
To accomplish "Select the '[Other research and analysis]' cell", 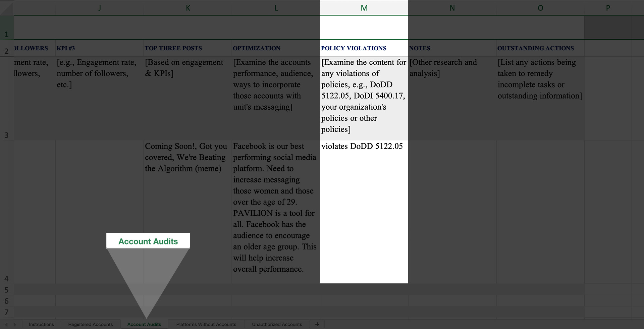I will coord(452,98).
